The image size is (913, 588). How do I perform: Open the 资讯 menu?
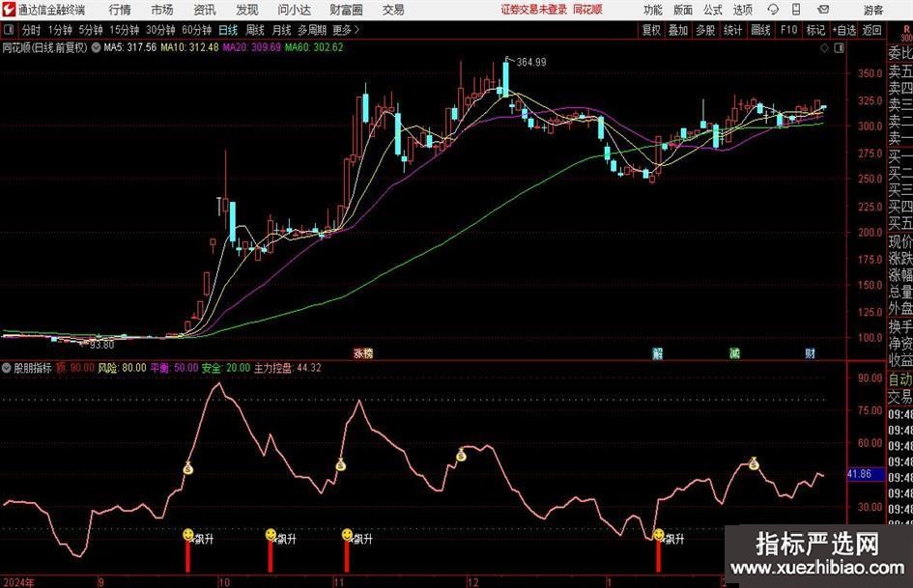point(205,10)
